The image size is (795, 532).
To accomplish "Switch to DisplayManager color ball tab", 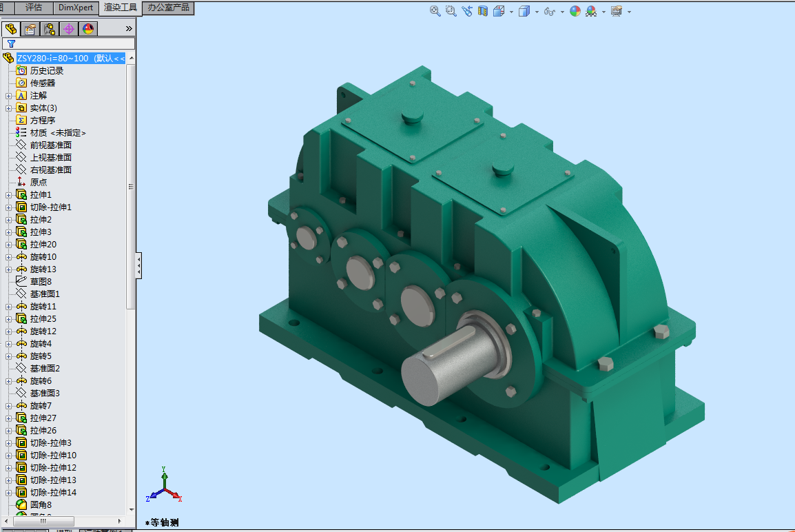I will point(87,29).
